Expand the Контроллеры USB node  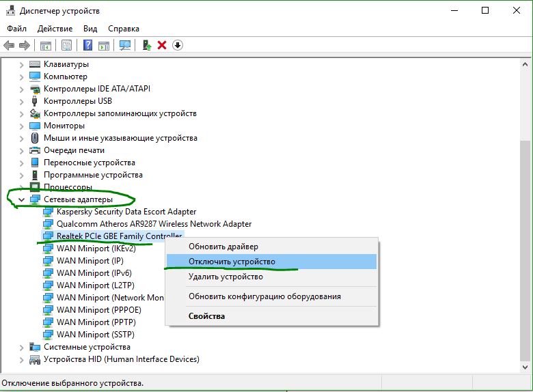coord(22,101)
